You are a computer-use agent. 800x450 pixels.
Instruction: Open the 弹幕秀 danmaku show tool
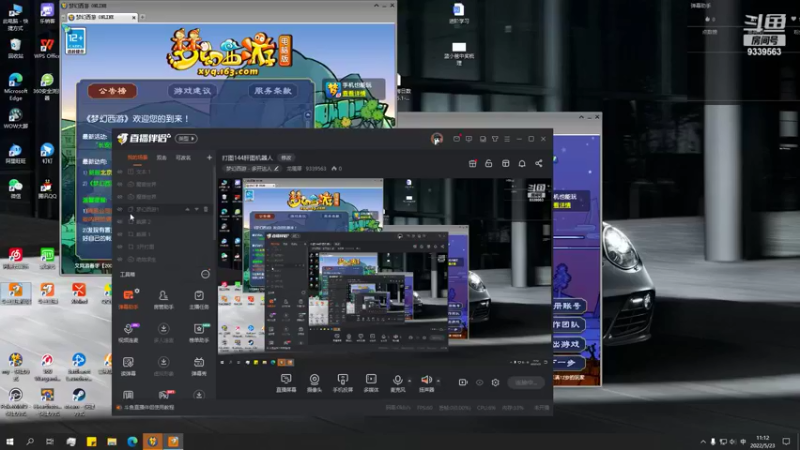tap(198, 366)
